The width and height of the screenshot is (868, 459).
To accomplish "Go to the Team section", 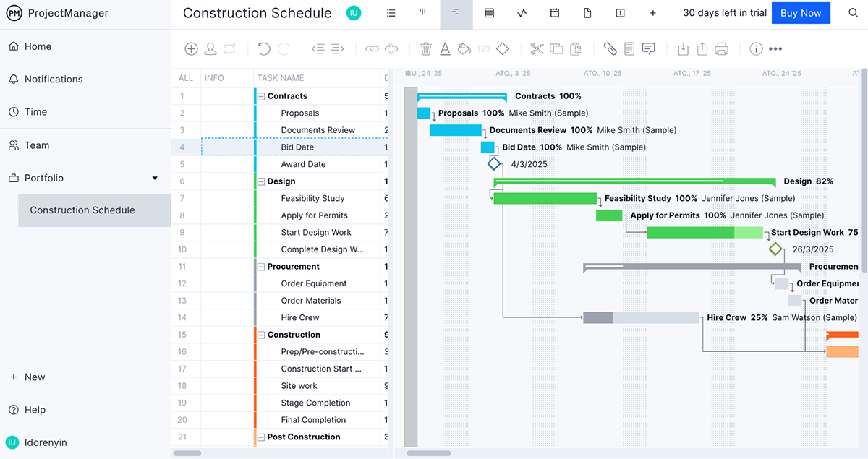I will (38, 145).
